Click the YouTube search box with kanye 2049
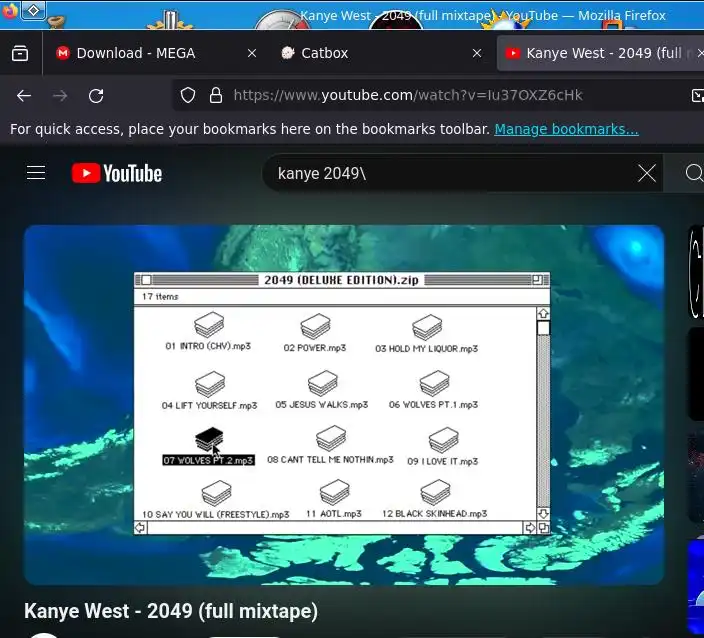The height and width of the screenshot is (638, 704). pos(449,173)
